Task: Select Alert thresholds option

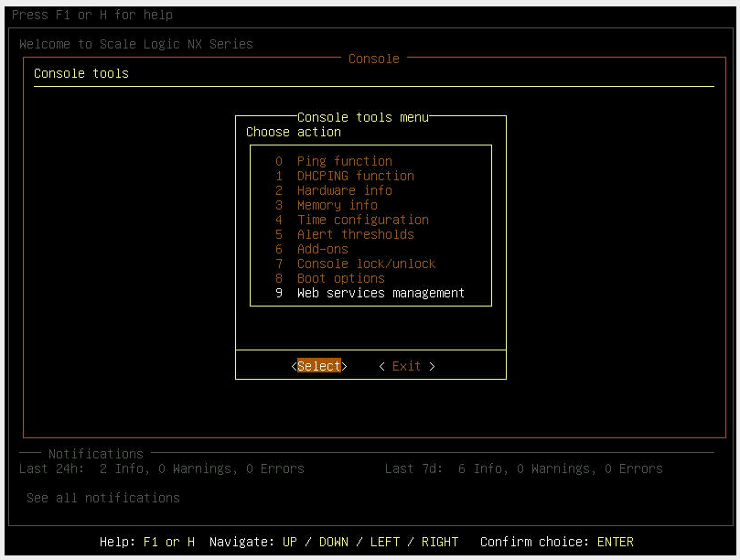Action: [x=344, y=234]
